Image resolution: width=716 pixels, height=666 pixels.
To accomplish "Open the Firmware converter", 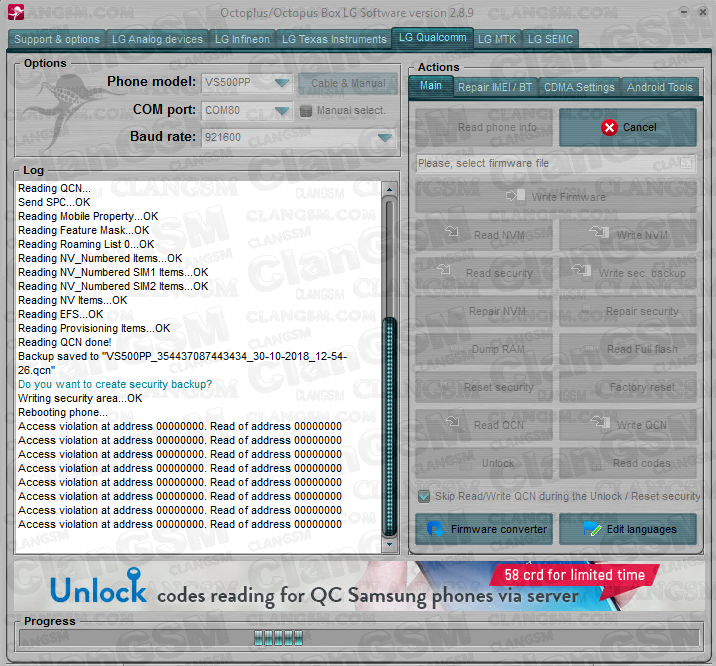I will tap(484, 529).
